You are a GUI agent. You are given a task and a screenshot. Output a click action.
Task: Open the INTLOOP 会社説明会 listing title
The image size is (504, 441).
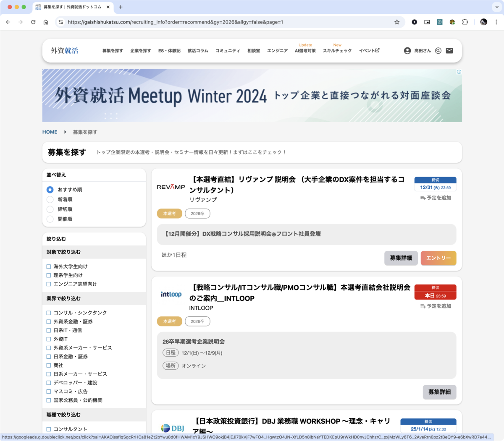click(299, 293)
